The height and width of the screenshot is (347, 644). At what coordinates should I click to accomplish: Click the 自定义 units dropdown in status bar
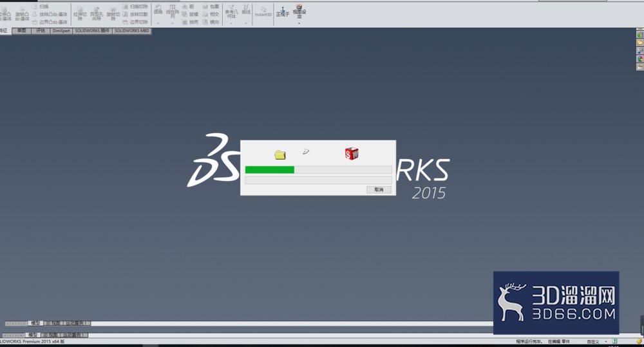click(596, 342)
